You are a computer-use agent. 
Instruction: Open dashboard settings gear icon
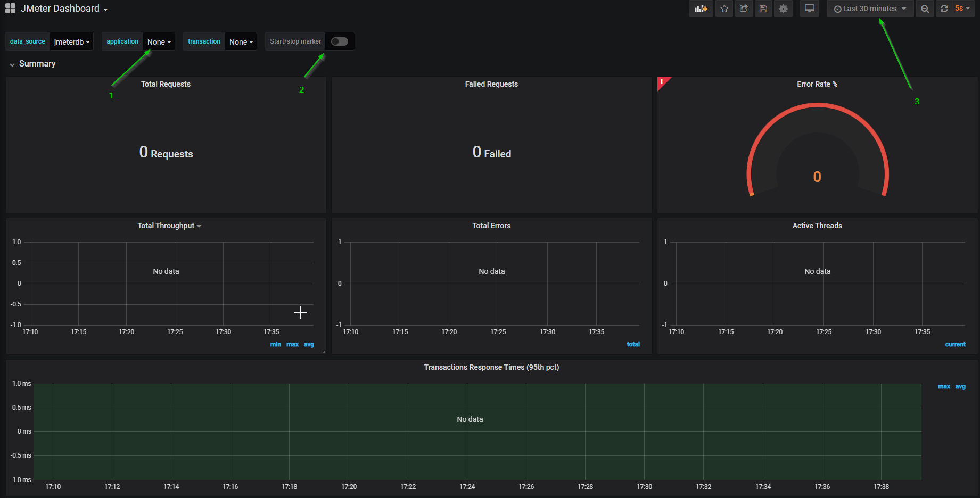(x=783, y=9)
